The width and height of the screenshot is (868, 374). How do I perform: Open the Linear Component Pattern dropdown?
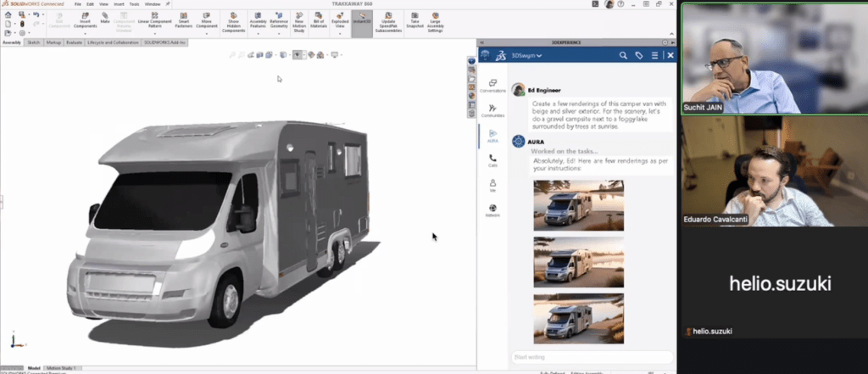point(154,32)
